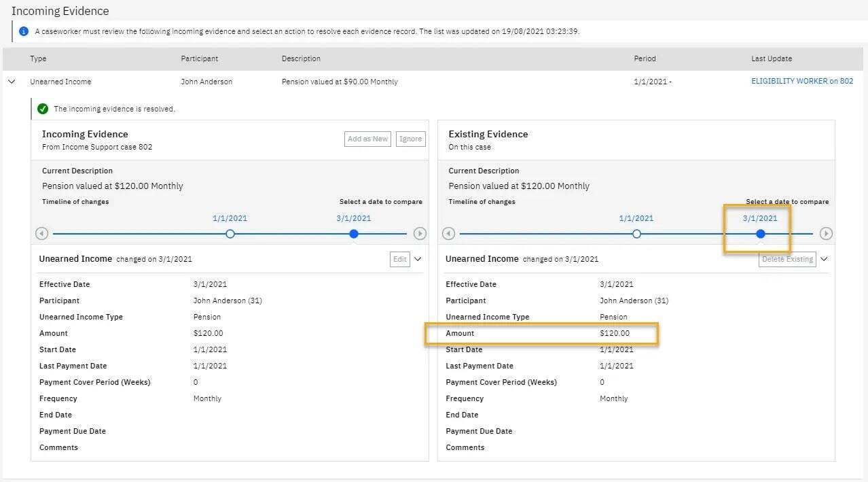Open chevron menu beside Delete Existing button

[824, 259]
